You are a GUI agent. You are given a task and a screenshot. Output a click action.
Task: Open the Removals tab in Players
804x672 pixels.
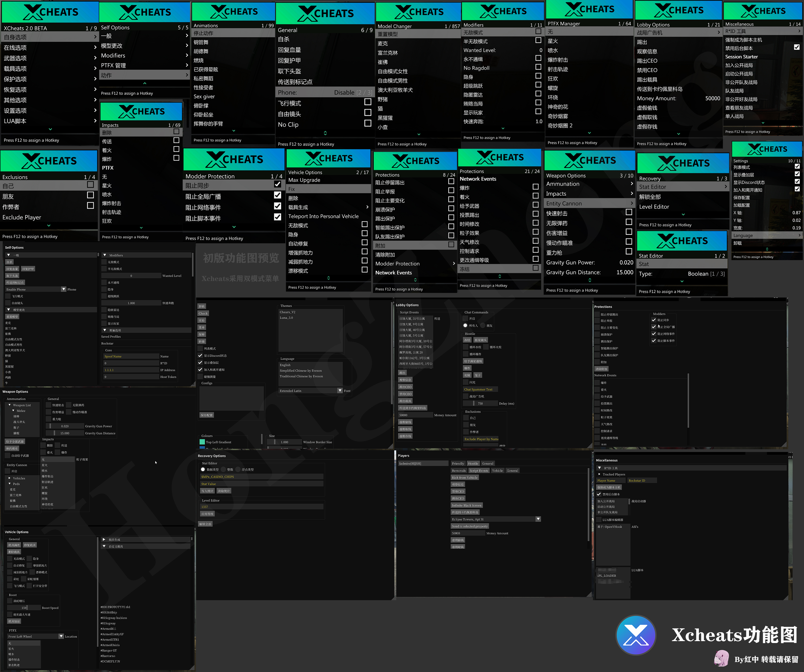coord(459,471)
